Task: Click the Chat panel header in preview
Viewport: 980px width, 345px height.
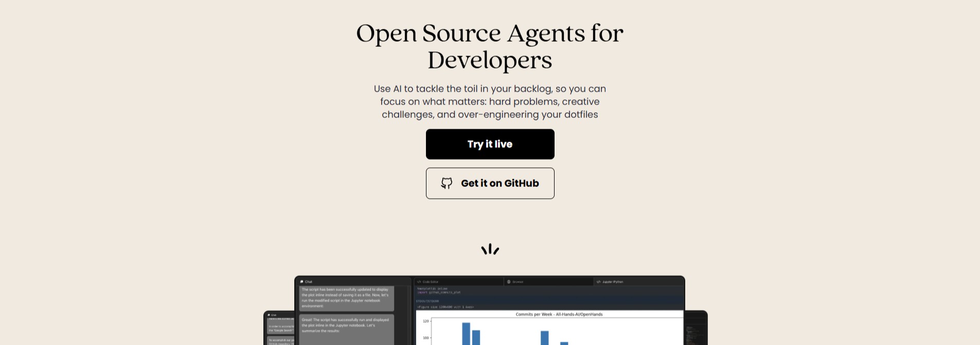Action: point(353,282)
